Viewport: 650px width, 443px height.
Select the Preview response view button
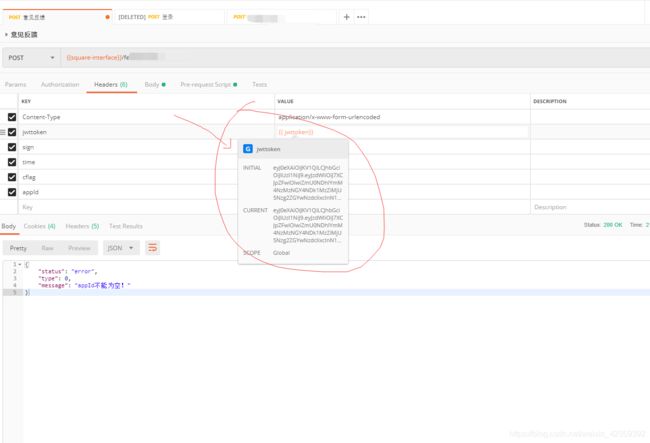pyautogui.click(x=79, y=248)
